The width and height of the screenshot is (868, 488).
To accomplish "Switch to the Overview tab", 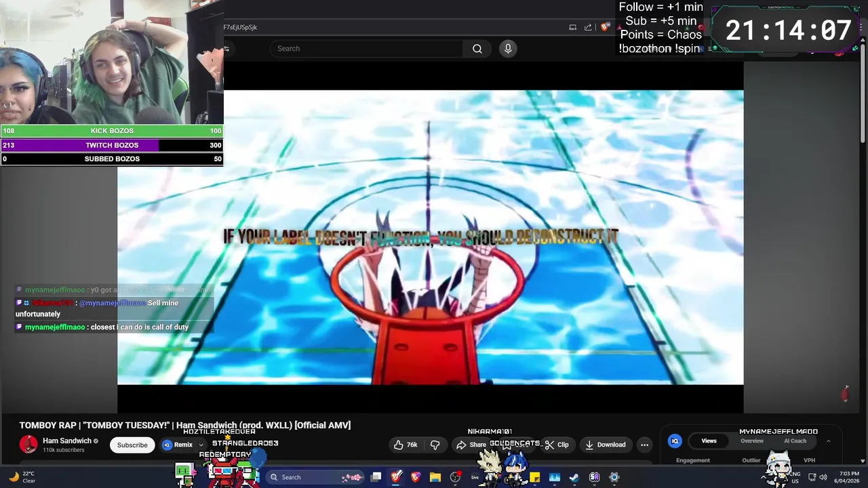I will pos(752,441).
